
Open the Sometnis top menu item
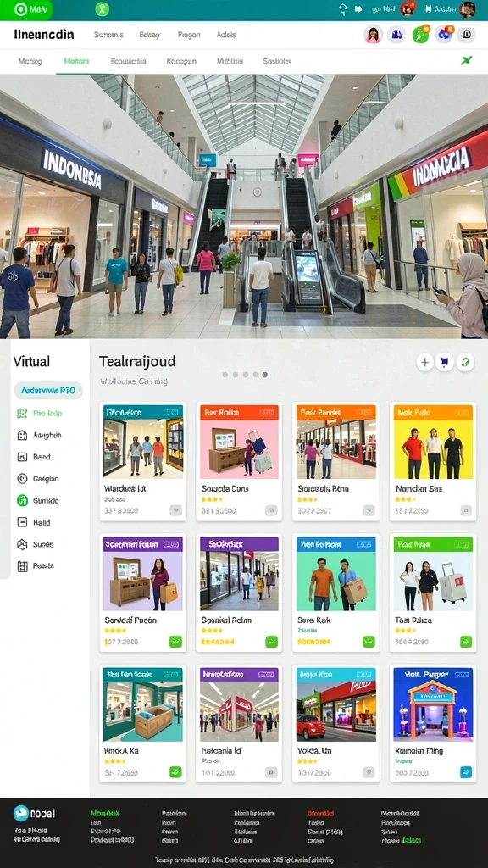pyautogui.click(x=108, y=34)
